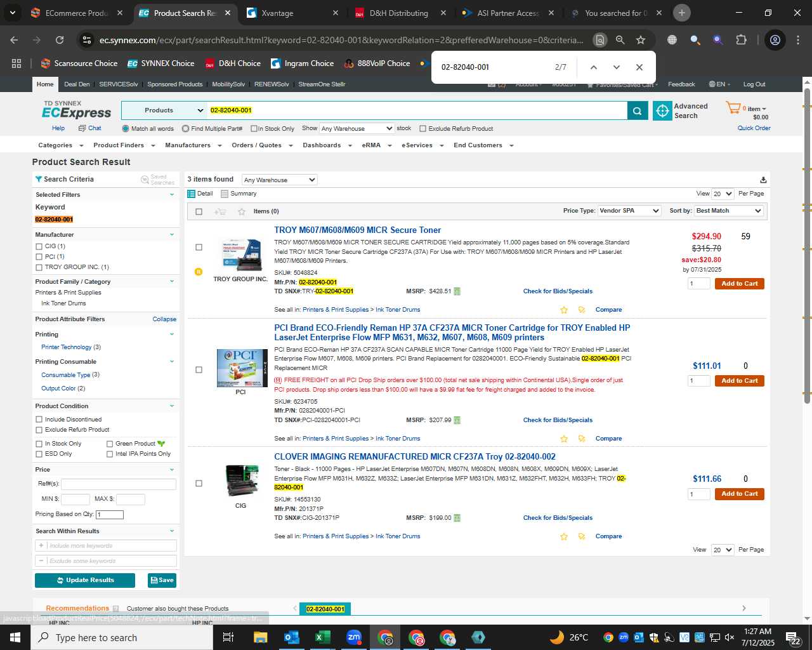
Task: Check ESD Only filter
Action: pyautogui.click(x=39, y=454)
